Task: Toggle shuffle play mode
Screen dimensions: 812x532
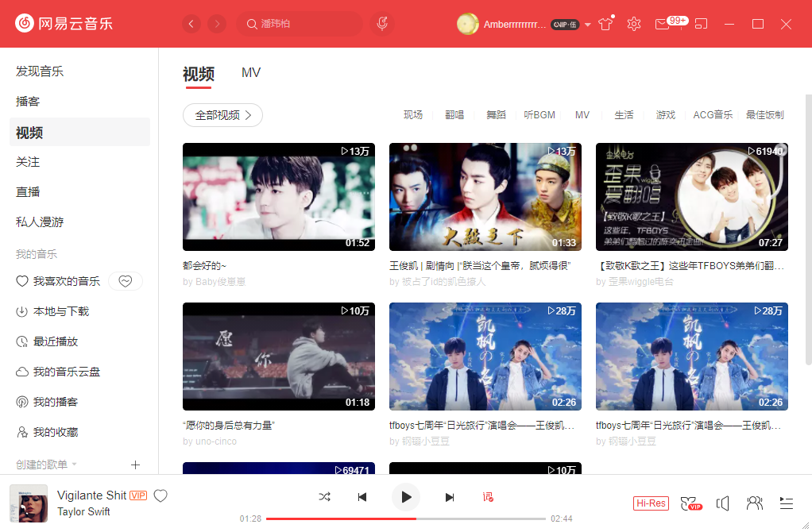Action: click(325, 497)
